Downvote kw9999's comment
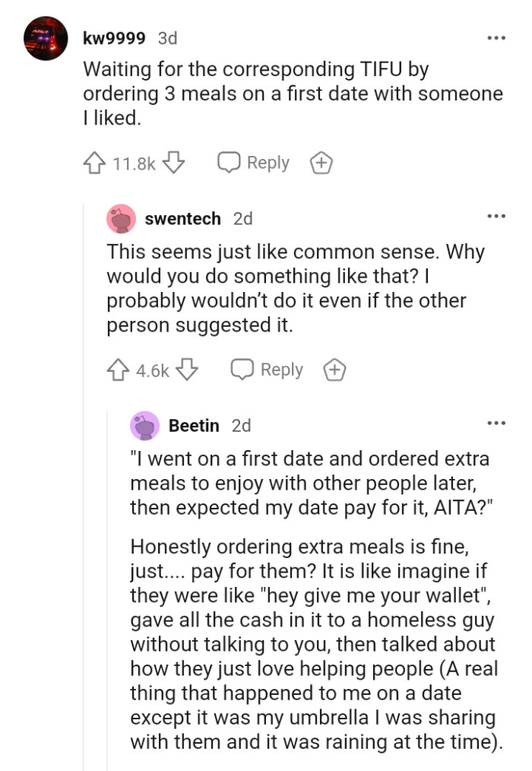Image resolution: width=532 pixels, height=771 pixels. click(x=173, y=161)
